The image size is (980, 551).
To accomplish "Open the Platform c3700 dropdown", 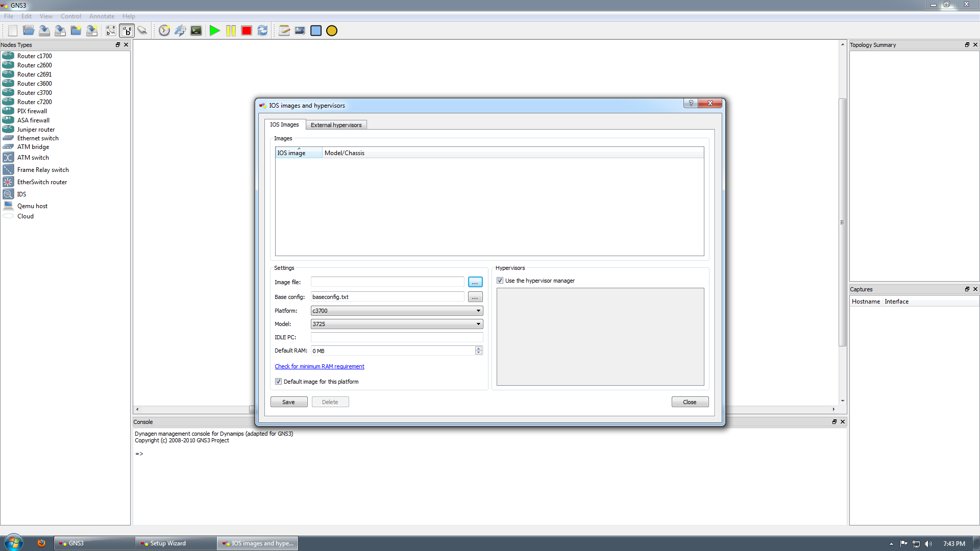I will (x=397, y=311).
